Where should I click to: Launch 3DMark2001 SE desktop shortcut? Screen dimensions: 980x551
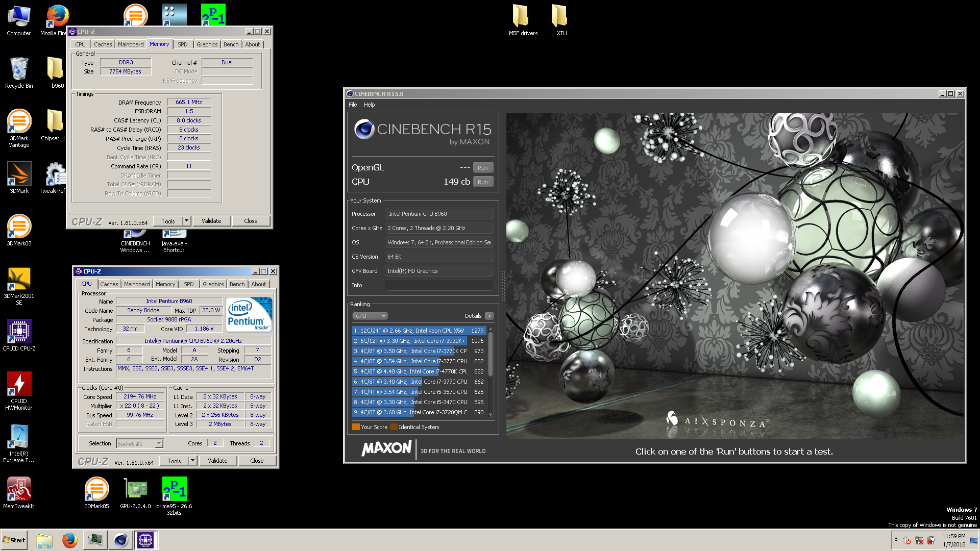19,286
